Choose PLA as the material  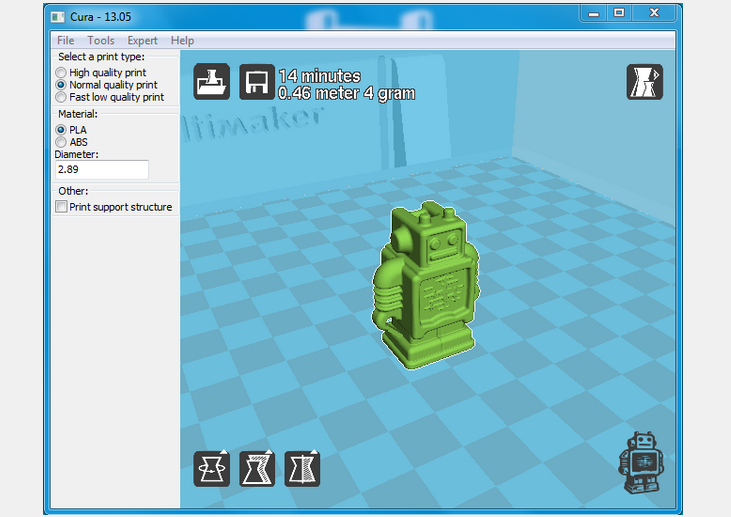(61, 130)
